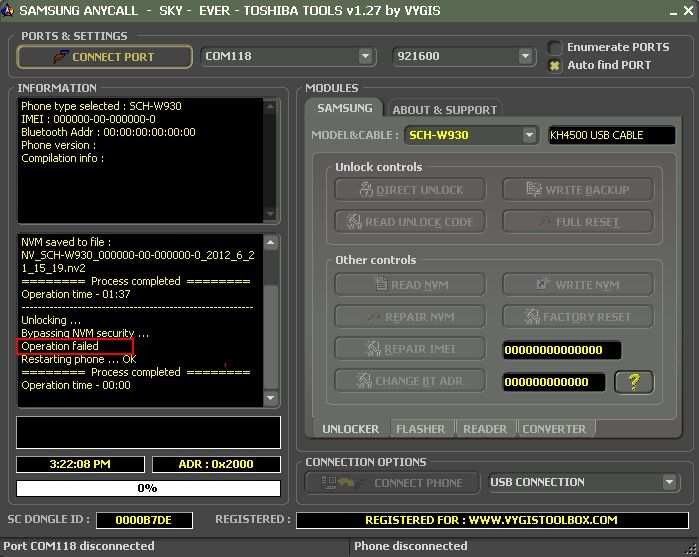The height and width of the screenshot is (557, 699).
Task: Click the 3:22:08 PM time display
Action: point(80,464)
